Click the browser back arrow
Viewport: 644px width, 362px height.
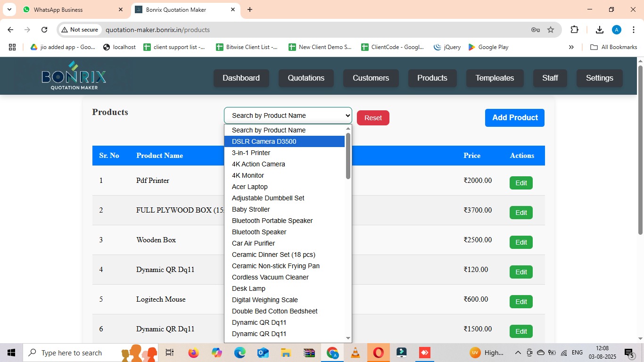[10, 30]
